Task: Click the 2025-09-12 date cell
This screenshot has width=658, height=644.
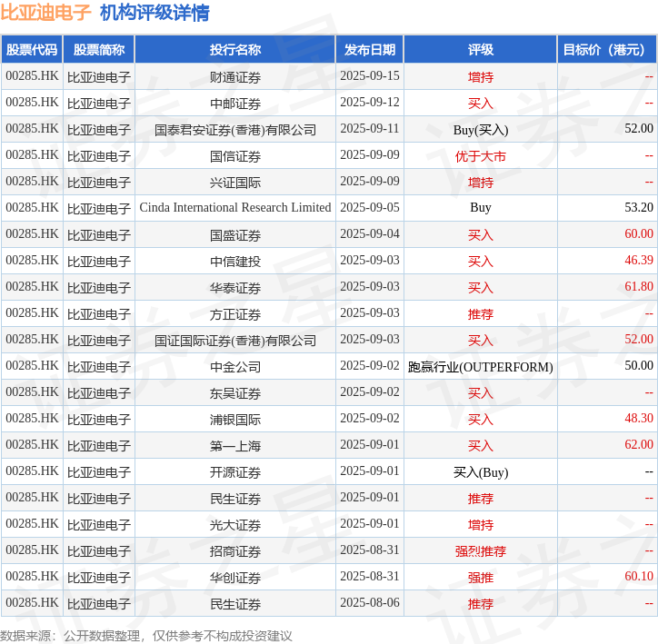Action: click(x=370, y=103)
